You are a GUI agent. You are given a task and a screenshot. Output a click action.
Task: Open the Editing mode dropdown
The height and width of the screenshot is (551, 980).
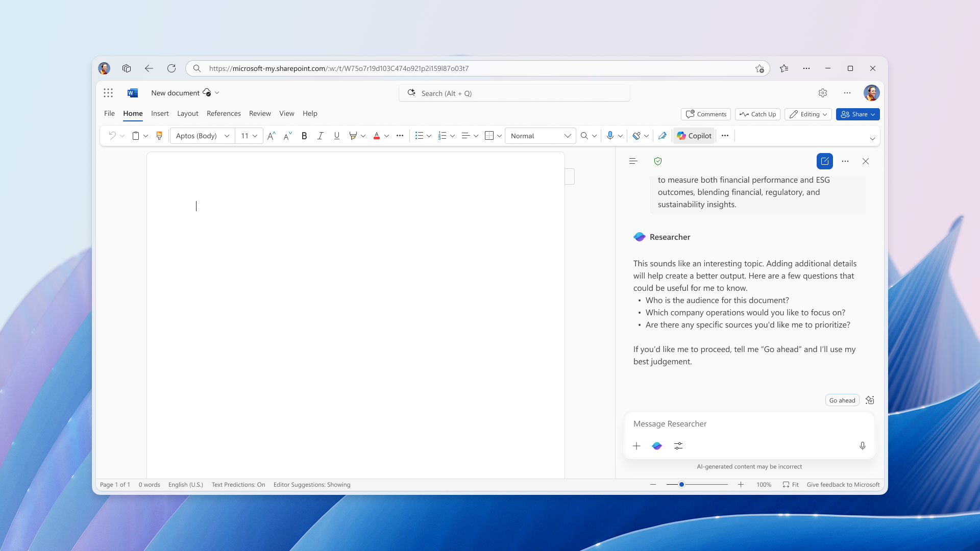808,114
